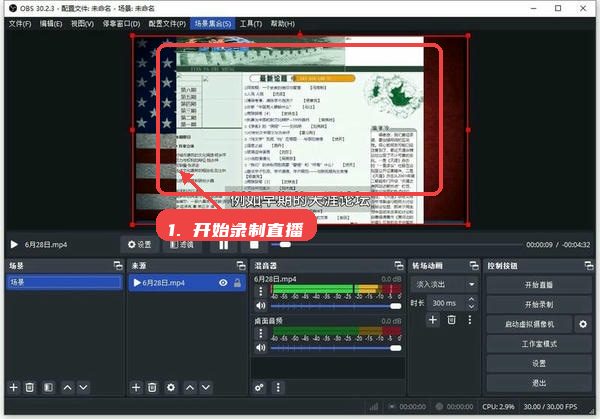Delete the selected scene trash icon
This screenshot has width=600, height=419.
[29, 388]
